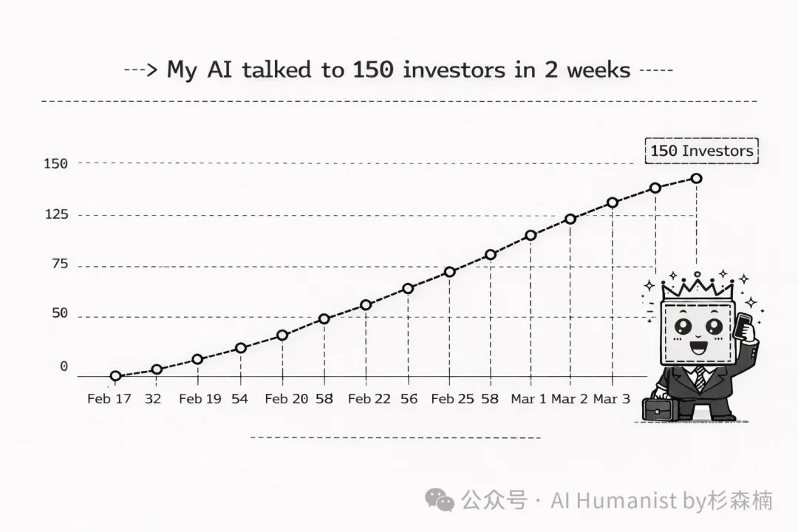Select the "150 Investors" callout label

701,151
